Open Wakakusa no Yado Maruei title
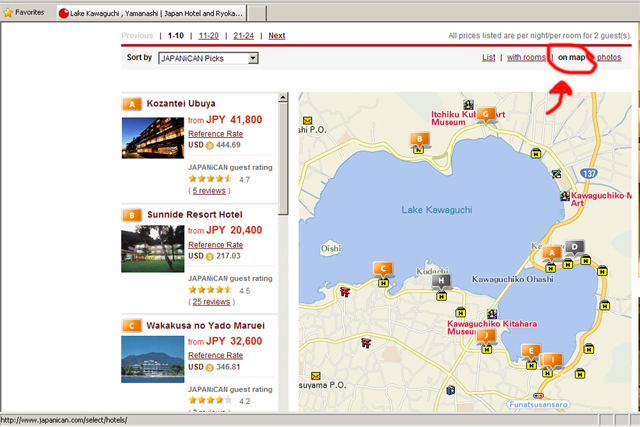 (x=205, y=326)
